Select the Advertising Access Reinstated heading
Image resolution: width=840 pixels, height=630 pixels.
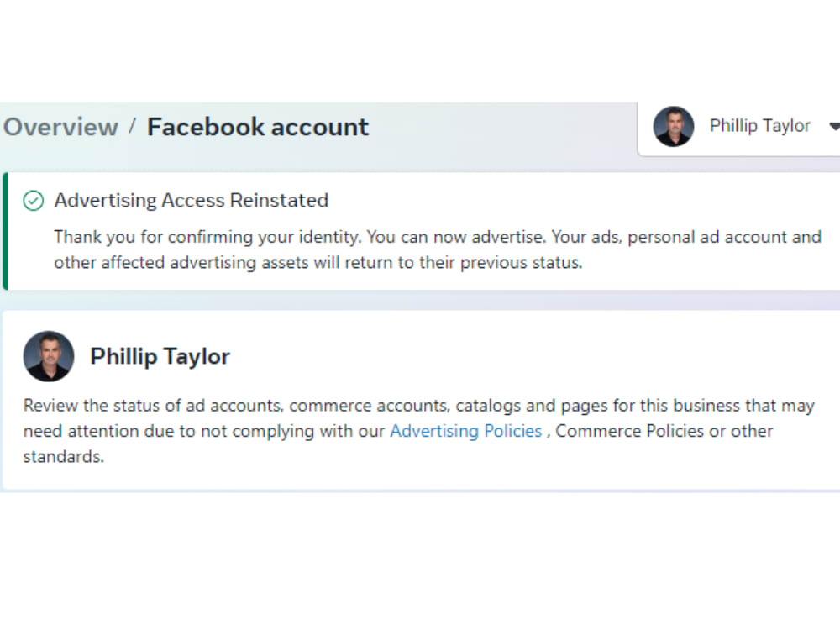(192, 201)
